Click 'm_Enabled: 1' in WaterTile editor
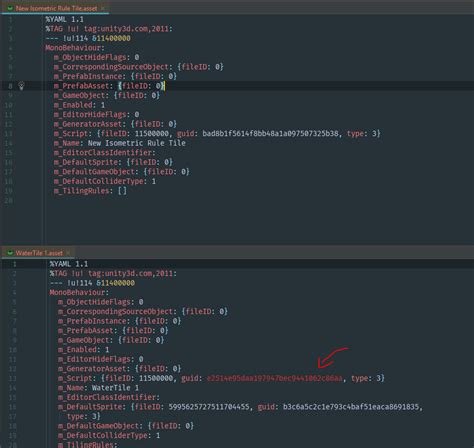474x448 pixels. pos(84,350)
